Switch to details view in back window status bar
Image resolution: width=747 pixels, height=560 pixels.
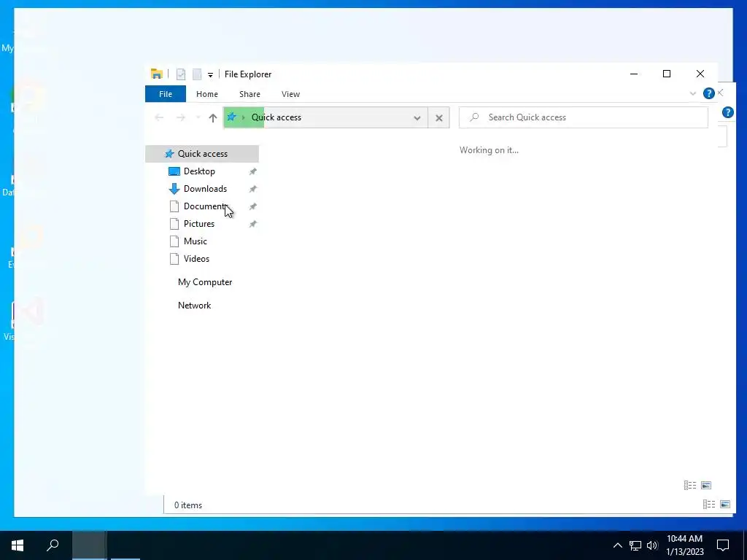click(x=709, y=505)
